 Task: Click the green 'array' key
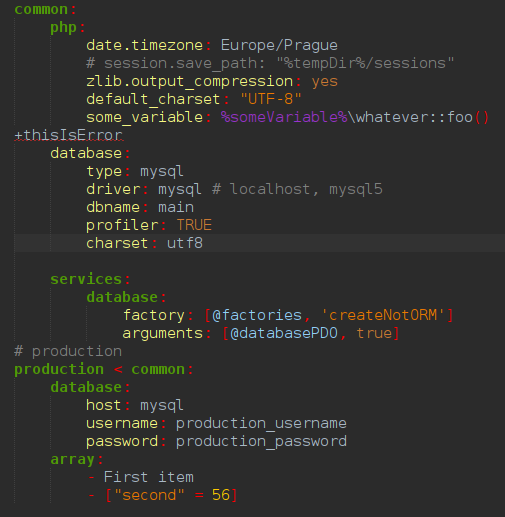73,460
